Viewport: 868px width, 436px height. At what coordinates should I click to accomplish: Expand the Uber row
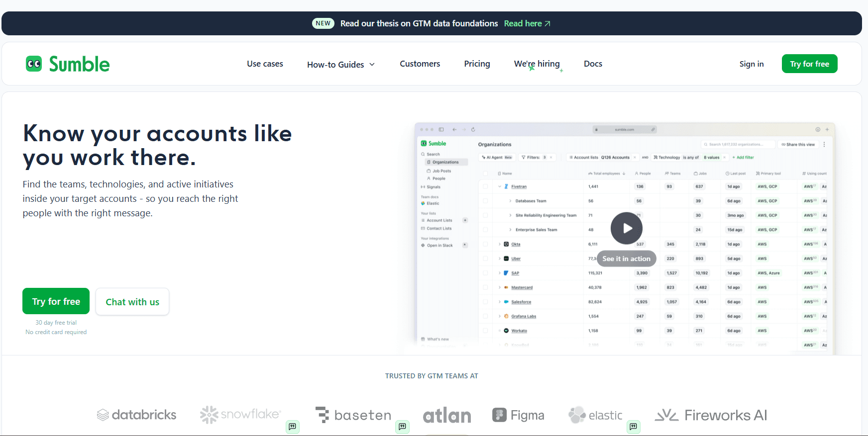coord(500,259)
